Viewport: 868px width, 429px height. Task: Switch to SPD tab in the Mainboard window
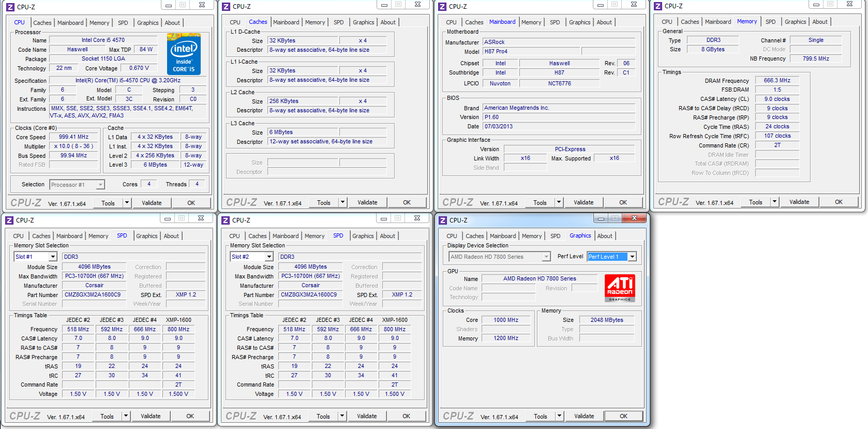click(x=555, y=22)
